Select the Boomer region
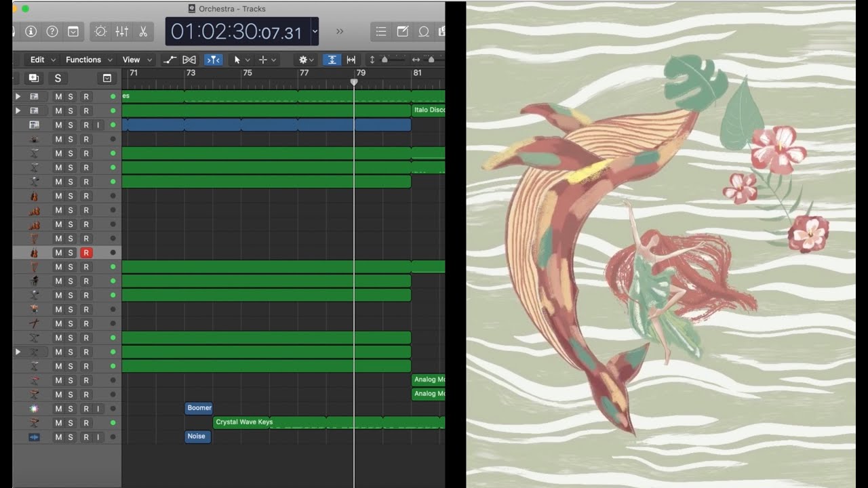The height and width of the screenshot is (488, 868). 199,408
